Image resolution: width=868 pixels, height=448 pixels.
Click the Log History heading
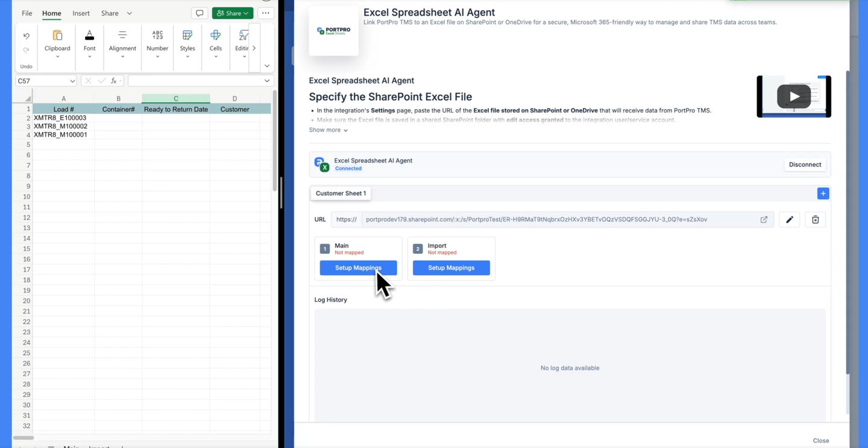pos(331,300)
